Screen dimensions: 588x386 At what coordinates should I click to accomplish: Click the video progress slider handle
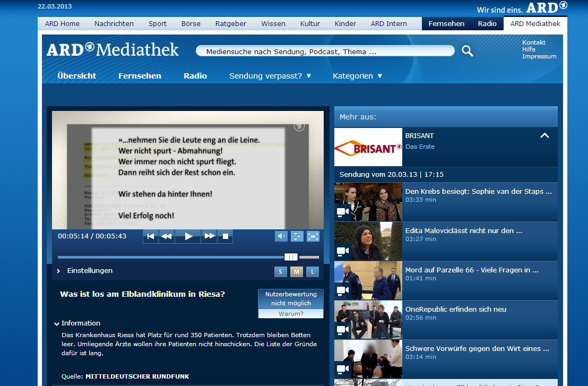(291, 257)
